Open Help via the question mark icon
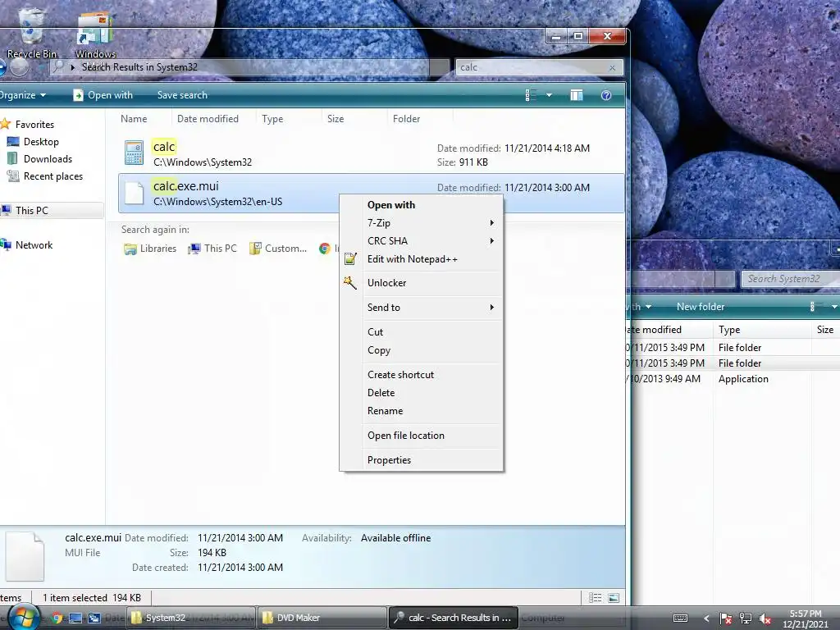This screenshot has height=630, width=840. 606,95
